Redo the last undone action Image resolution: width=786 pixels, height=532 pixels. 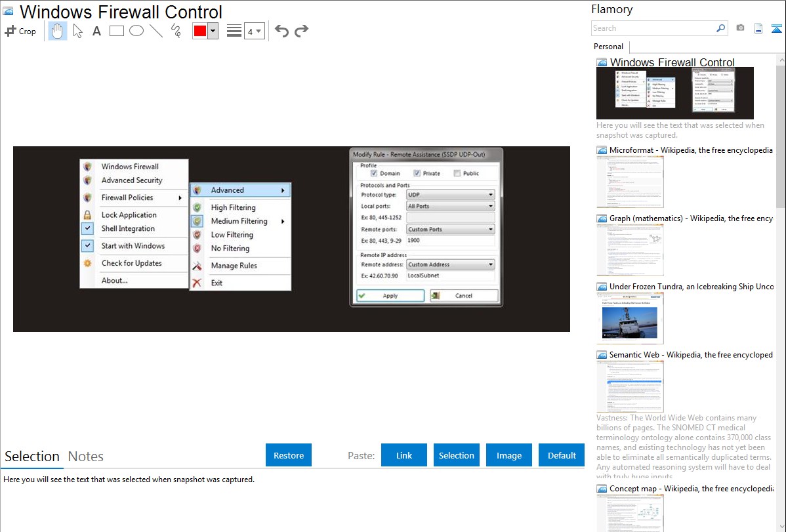tap(301, 31)
